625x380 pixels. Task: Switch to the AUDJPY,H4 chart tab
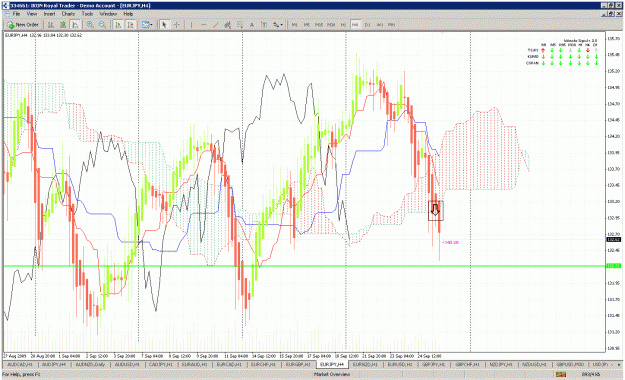click(x=54, y=364)
